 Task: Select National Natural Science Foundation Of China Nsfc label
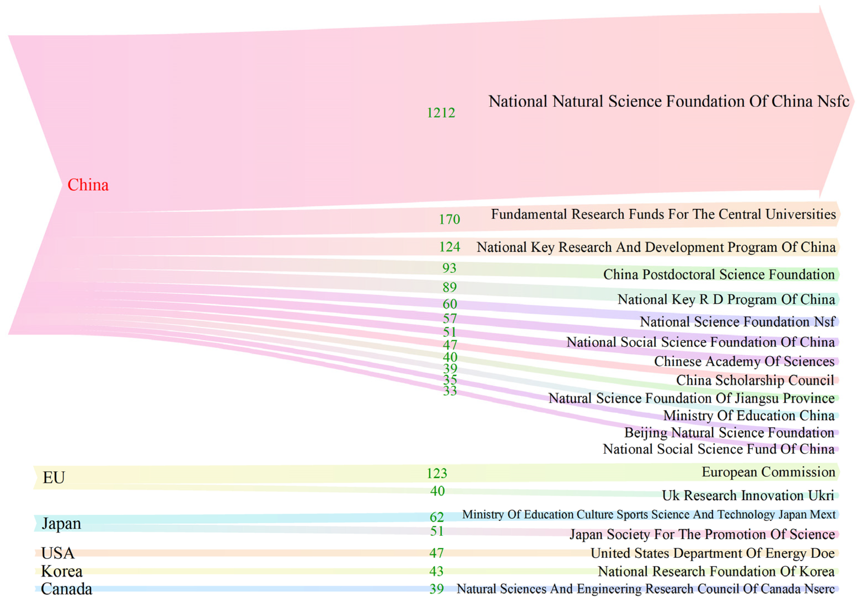[x=669, y=101]
